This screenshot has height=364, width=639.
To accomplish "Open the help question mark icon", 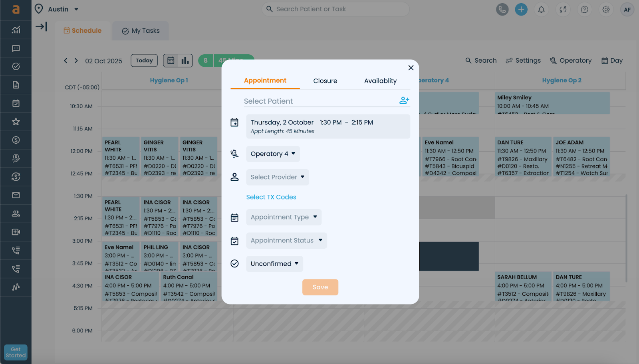I will coord(584,9).
